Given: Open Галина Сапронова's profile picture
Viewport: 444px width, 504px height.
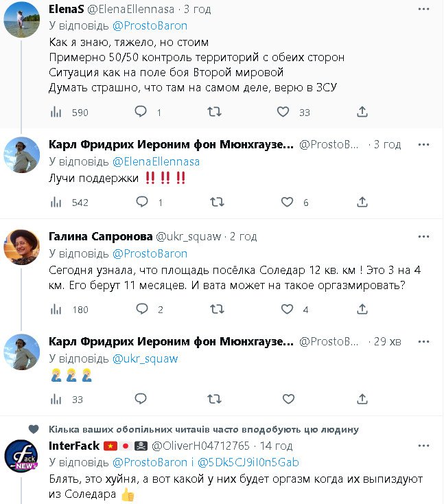Looking at the screenshot, I should [x=21, y=247].
